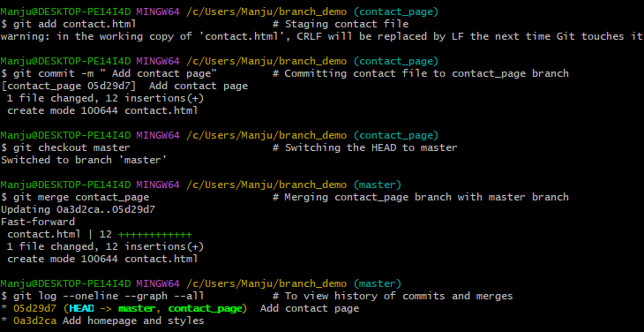Click the "Switched to branch 'master'" output line
Viewport: 644px width, 332px height.
84,160
